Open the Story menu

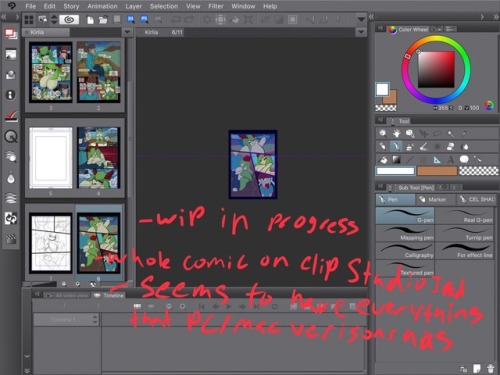click(71, 6)
